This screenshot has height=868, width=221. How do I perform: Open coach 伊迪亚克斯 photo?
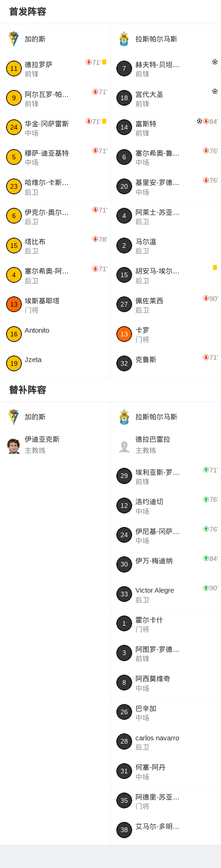(x=13, y=446)
